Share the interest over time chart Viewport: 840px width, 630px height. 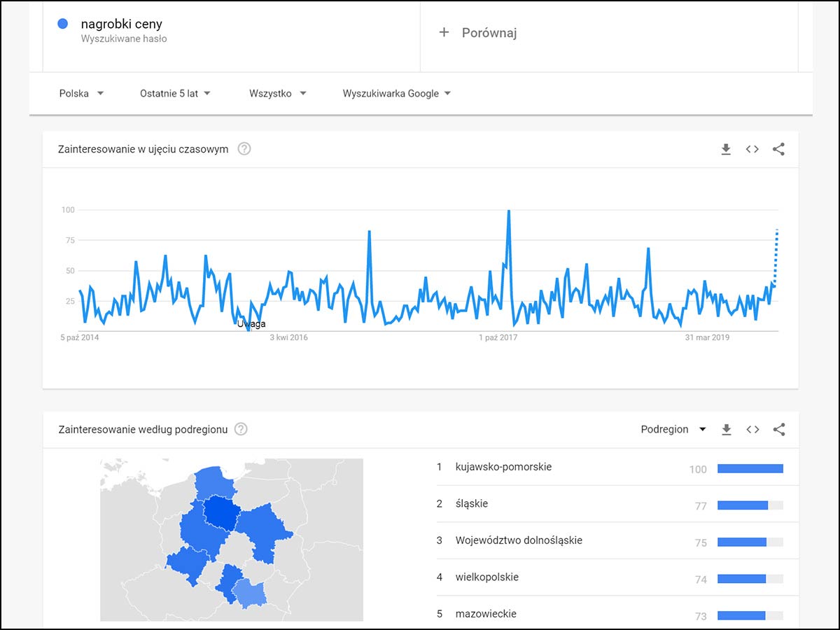[778, 149]
